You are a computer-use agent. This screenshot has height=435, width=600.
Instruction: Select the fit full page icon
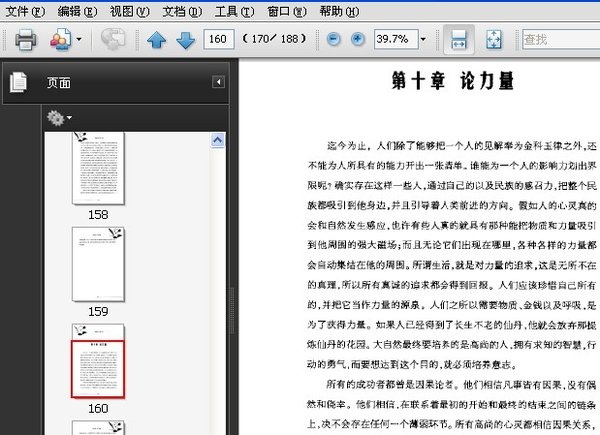click(x=493, y=40)
